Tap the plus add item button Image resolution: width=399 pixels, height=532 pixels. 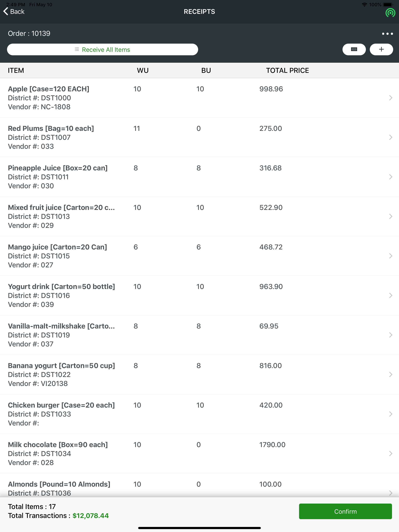pos(381,49)
